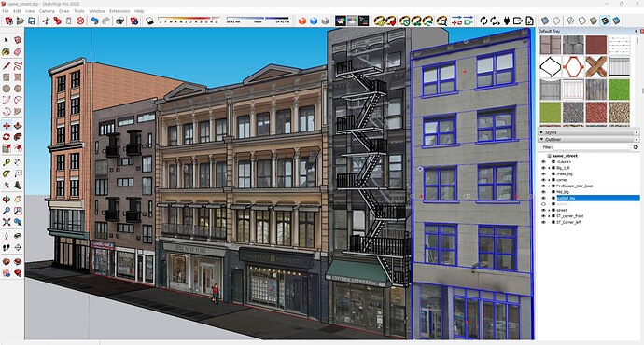Viewport: 644px width, 345px height.
Task: Expand the street tree node
Action: pyautogui.click(x=549, y=210)
